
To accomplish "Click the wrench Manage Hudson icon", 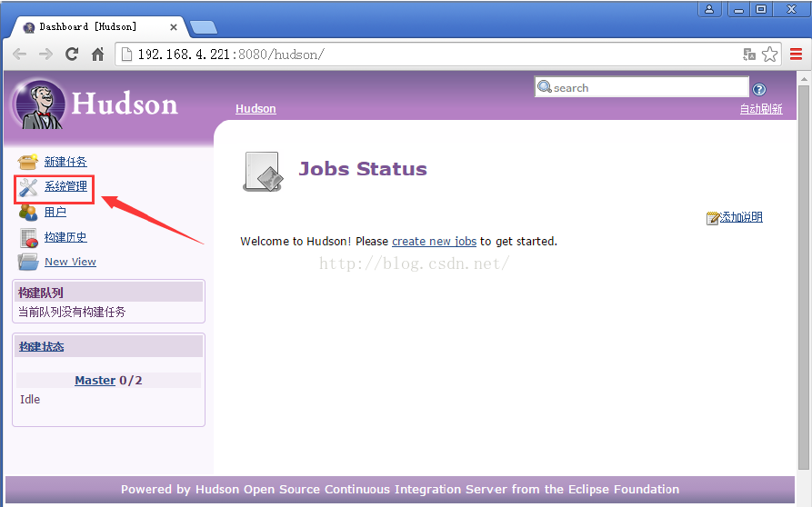I will [x=28, y=187].
